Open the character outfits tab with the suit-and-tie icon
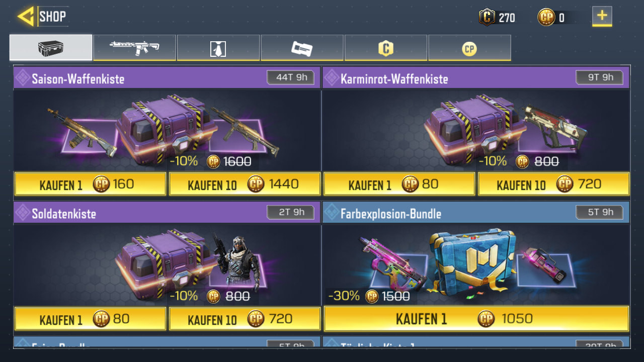Screen dimensions: 644x362 218,48
